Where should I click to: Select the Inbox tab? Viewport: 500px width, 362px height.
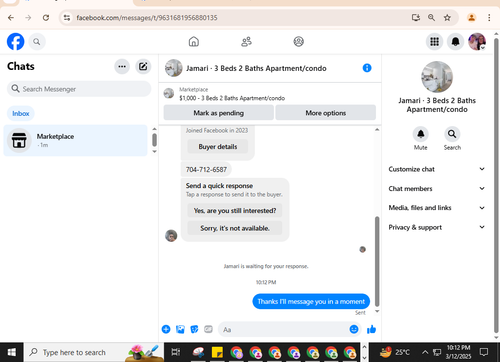tap(21, 113)
